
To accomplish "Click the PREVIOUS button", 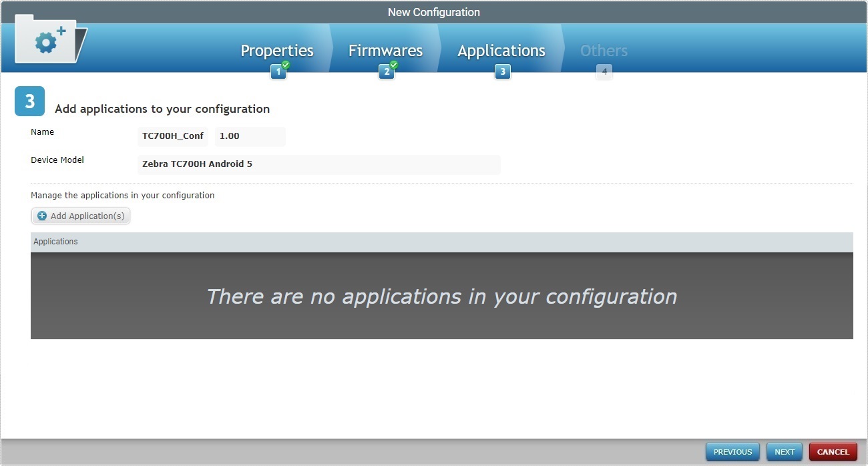I will pos(732,451).
